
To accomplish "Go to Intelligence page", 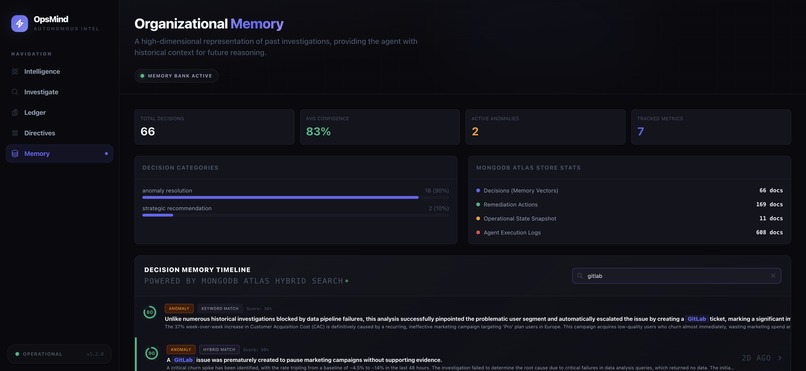I will tap(59, 71).
